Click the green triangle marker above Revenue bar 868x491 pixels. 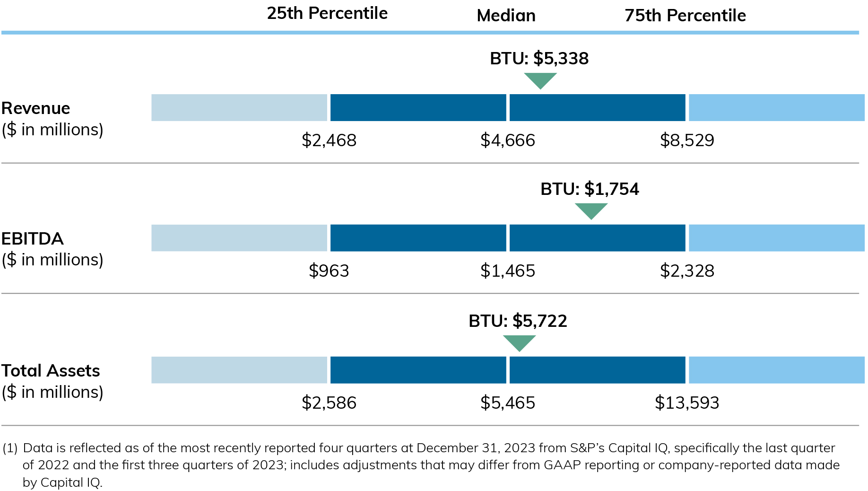click(540, 79)
